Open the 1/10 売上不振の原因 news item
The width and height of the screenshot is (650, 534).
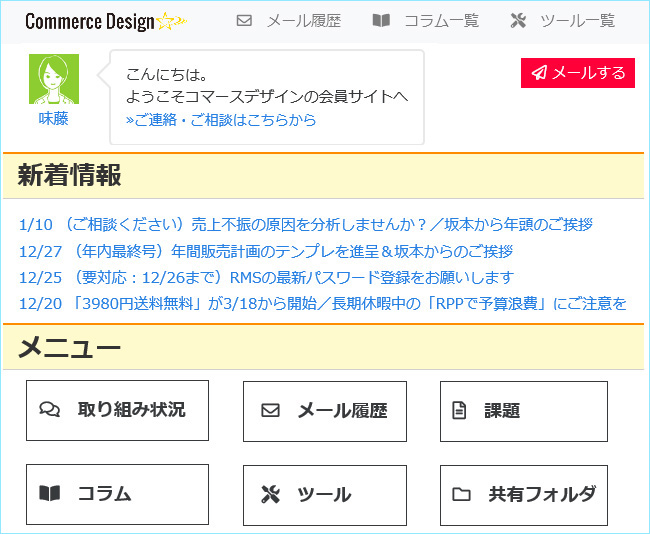[x=306, y=225]
